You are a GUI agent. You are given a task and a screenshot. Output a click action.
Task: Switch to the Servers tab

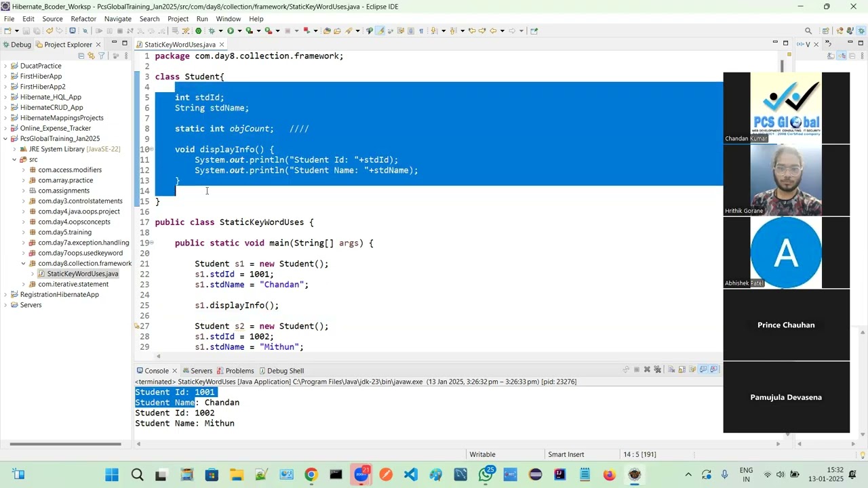[197, 371]
